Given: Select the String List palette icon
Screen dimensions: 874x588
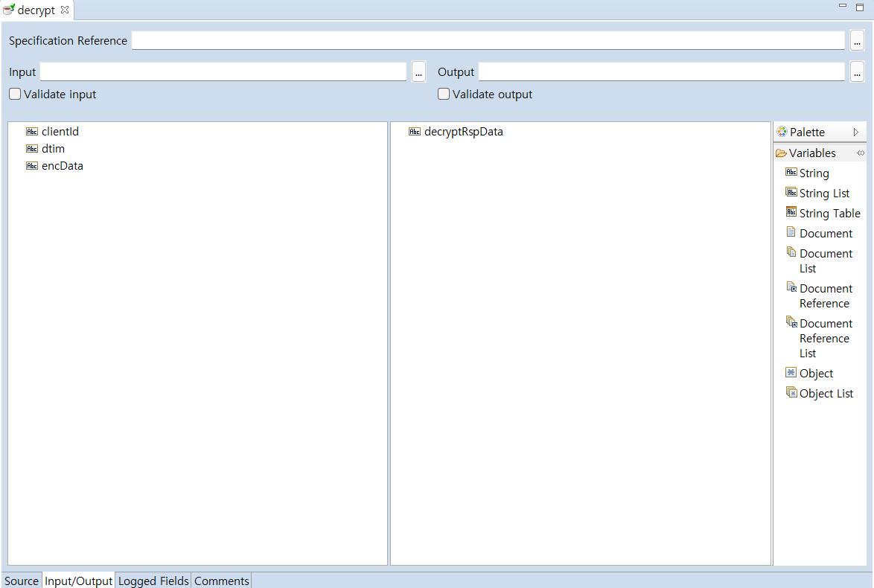Looking at the screenshot, I should (x=791, y=193).
